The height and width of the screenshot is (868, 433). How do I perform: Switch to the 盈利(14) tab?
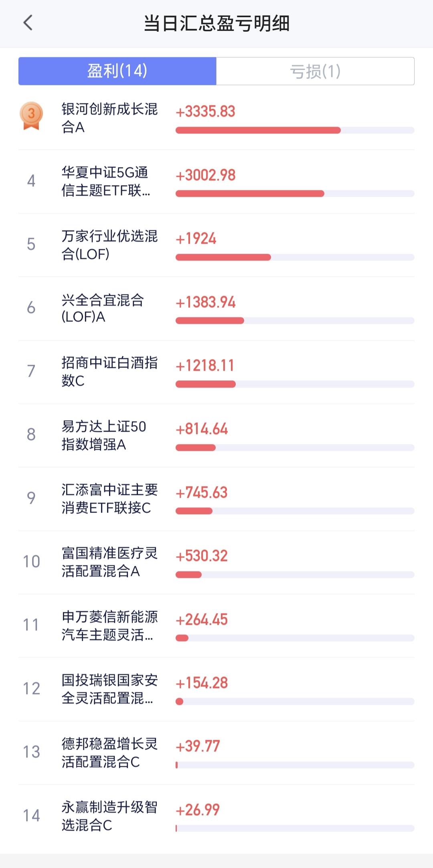[x=117, y=71]
